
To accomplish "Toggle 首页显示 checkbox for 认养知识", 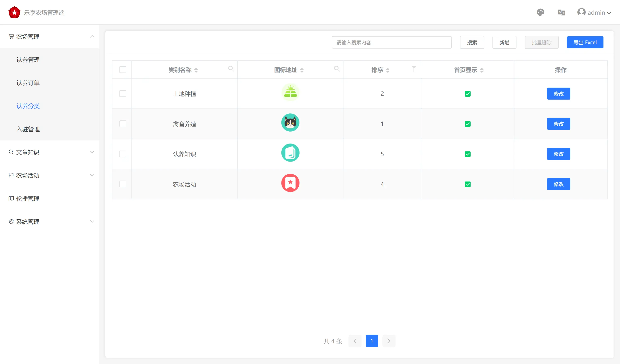I will (x=467, y=154).
